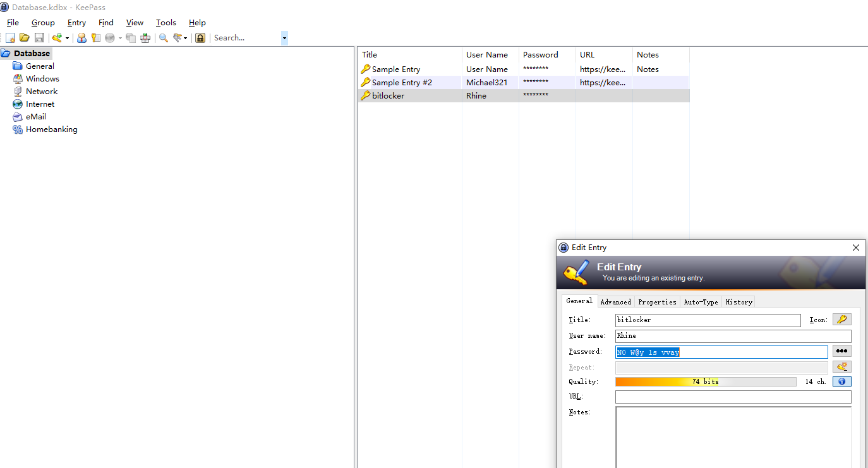
Task: Sort by the User Name column header
Action: pyautogui.click(x=490, y=54)
